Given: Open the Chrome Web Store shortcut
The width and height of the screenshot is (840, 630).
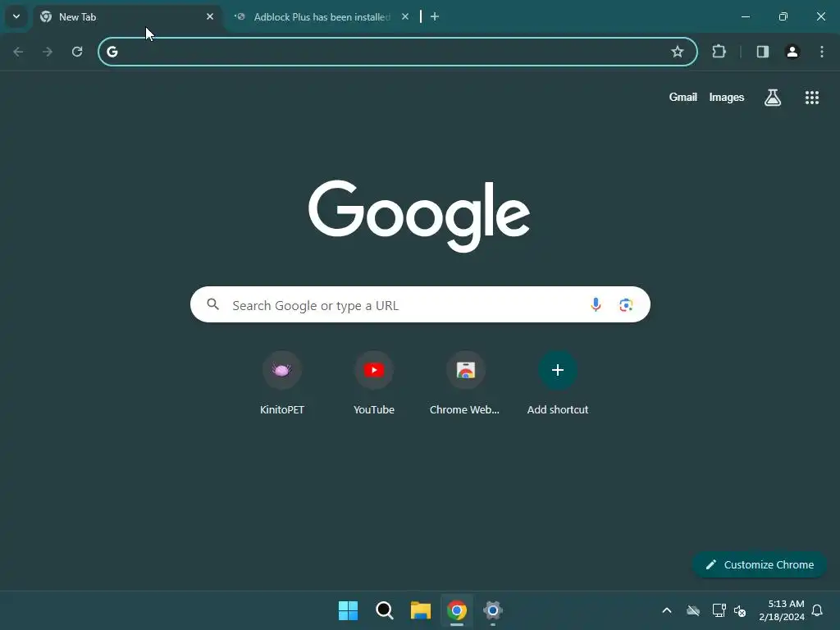Looking at the screenshot, I should [x=465, y=383].
